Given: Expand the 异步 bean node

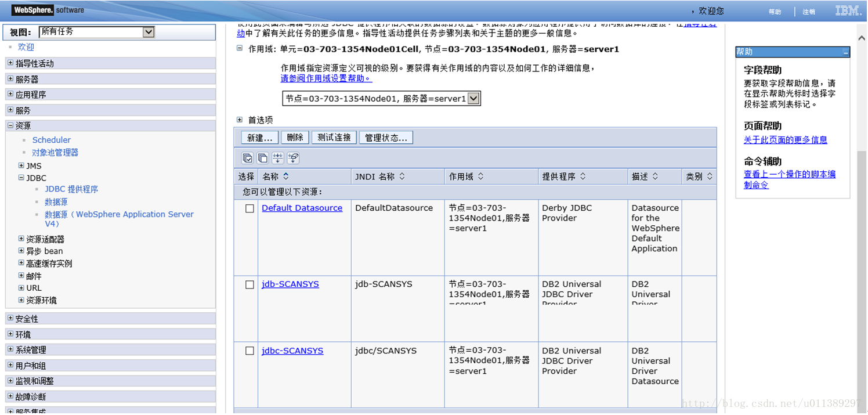Looking at the screenshot, I should click(21, 251).
